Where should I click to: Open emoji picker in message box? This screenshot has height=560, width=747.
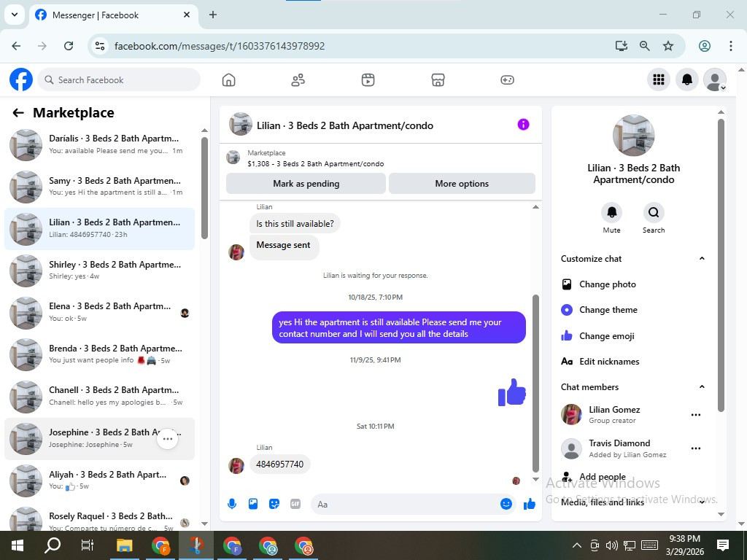coord(506,504)
